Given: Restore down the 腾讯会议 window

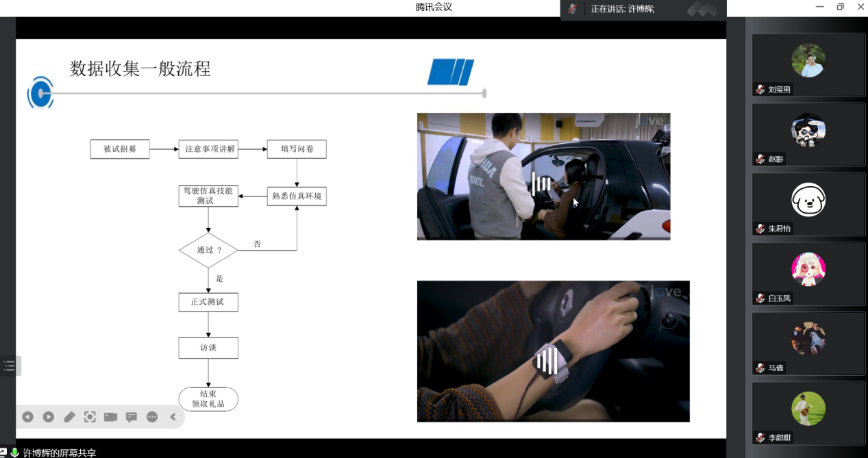Looking at the screenshot, I should pyautogui.click(x=840, y=7).
